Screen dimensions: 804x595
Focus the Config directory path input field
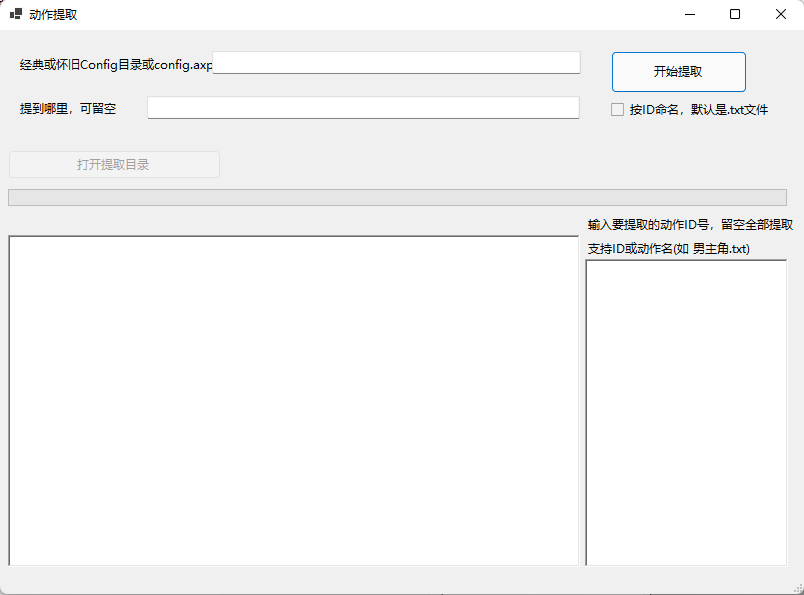(396, 63)
